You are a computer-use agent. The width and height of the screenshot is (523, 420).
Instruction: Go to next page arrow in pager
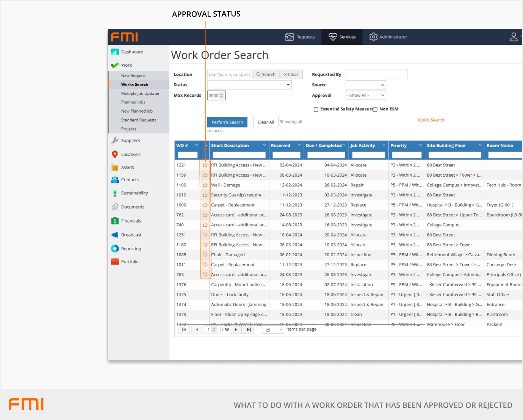[x=236, y=330]
